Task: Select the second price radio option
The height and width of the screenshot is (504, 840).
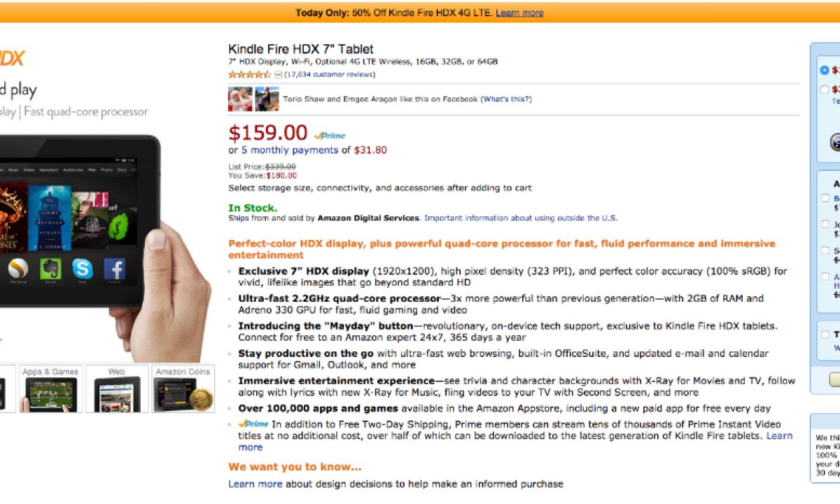Action: pyautogui.click(x=824, y=90)
